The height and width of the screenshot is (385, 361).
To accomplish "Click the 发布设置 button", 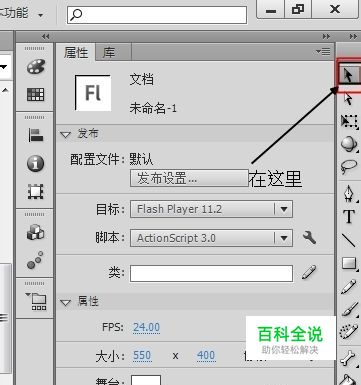I will (x=189, y=178).
